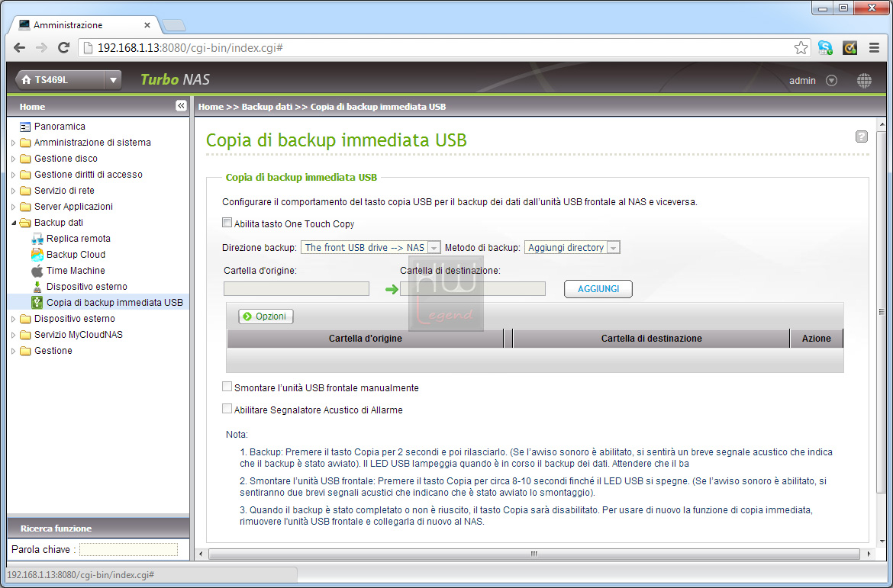Click the AGGIUNGI button
Screen dimensions: 893x588
click(x=598, y=288)
